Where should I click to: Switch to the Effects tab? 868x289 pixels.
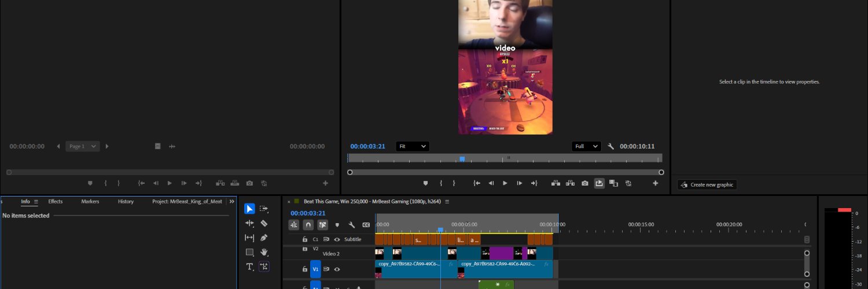56,202
